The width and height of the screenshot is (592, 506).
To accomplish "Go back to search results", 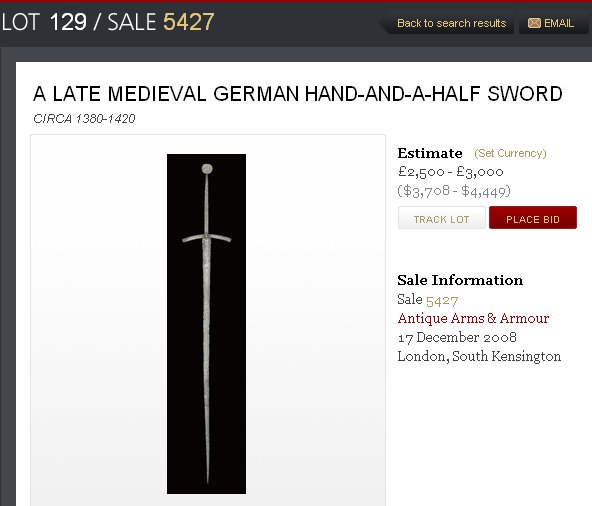I will [x=451, y=23].
